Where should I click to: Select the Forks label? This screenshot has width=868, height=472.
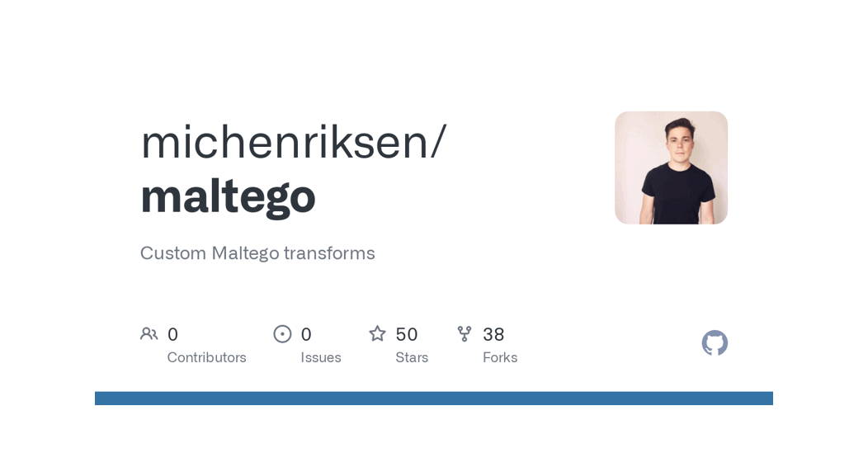pos(500,357)
